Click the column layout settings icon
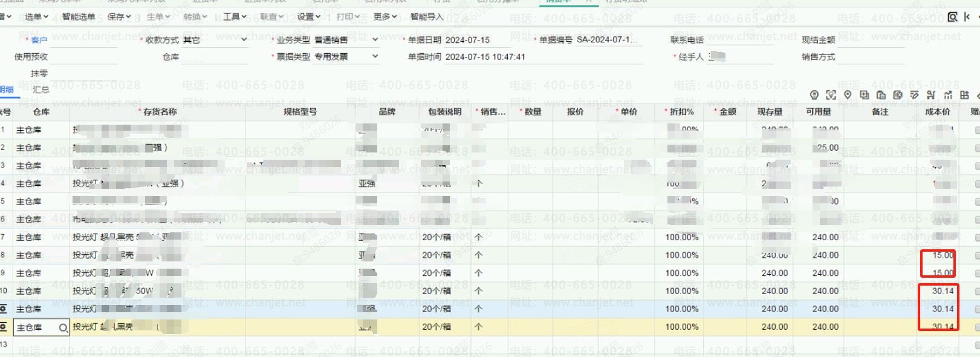This screenshot has width=980, height=357. (x=964, y=95)
